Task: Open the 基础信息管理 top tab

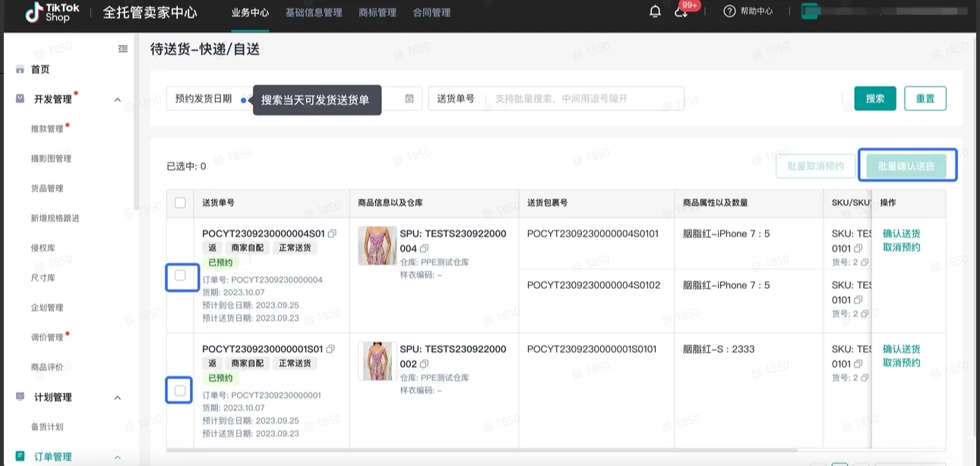Action: click(314, 12)
